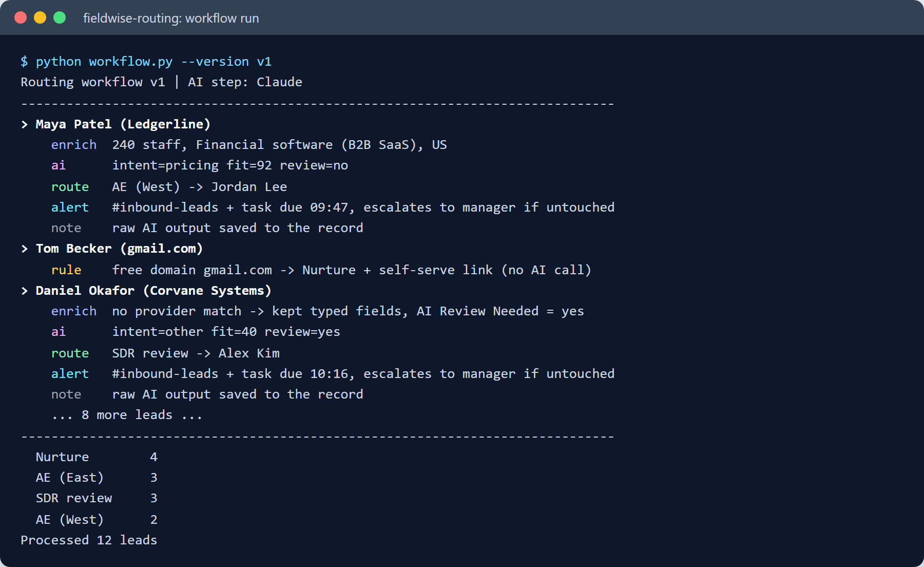Click the '... 8 more leads ...' line

pyautogui.click(x=127, y=415)
